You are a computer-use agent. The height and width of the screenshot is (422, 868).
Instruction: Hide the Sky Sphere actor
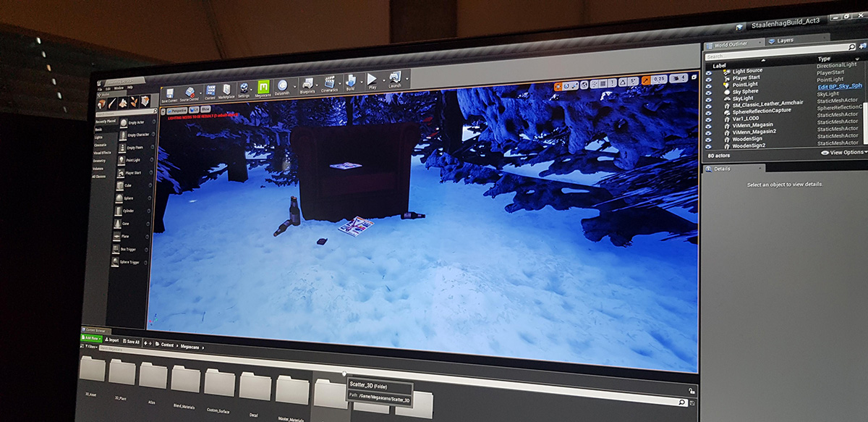point(708,92)
